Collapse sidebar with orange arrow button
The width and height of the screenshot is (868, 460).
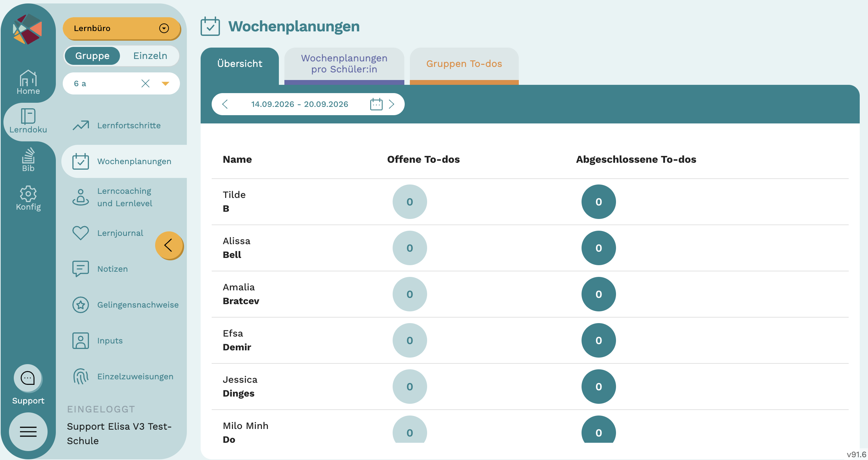pos(169,246)
